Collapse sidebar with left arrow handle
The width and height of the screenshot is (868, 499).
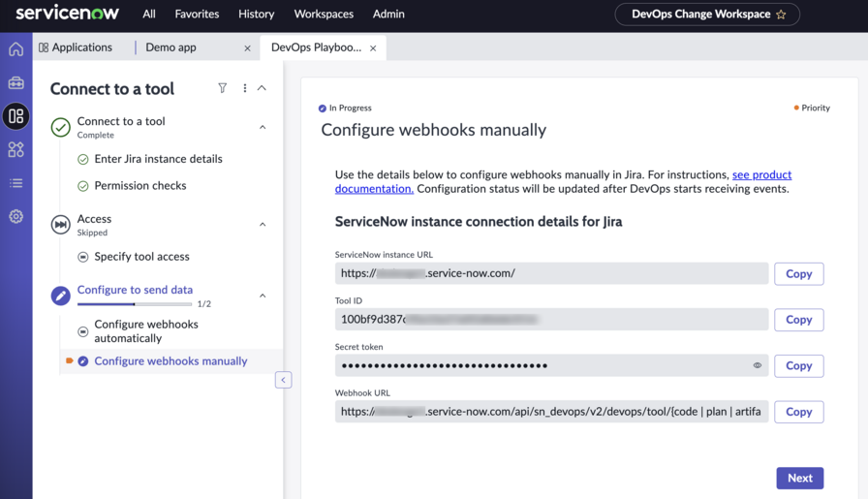coord(284,380)
